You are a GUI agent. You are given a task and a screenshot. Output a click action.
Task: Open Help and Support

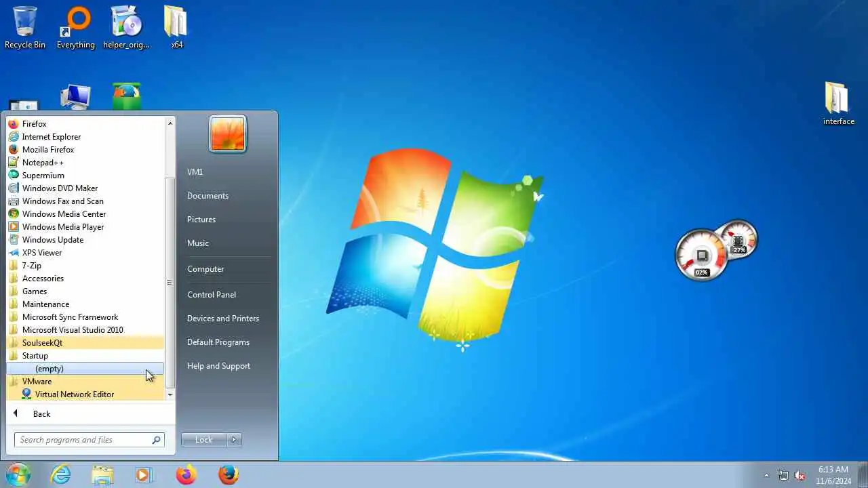218,366
